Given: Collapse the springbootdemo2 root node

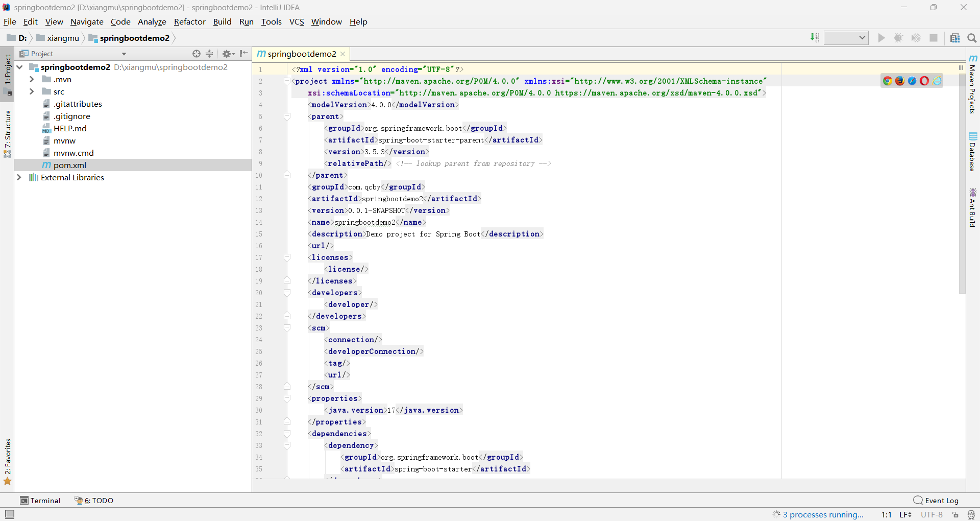Looking at the screenshot, I should pos(19,67).
